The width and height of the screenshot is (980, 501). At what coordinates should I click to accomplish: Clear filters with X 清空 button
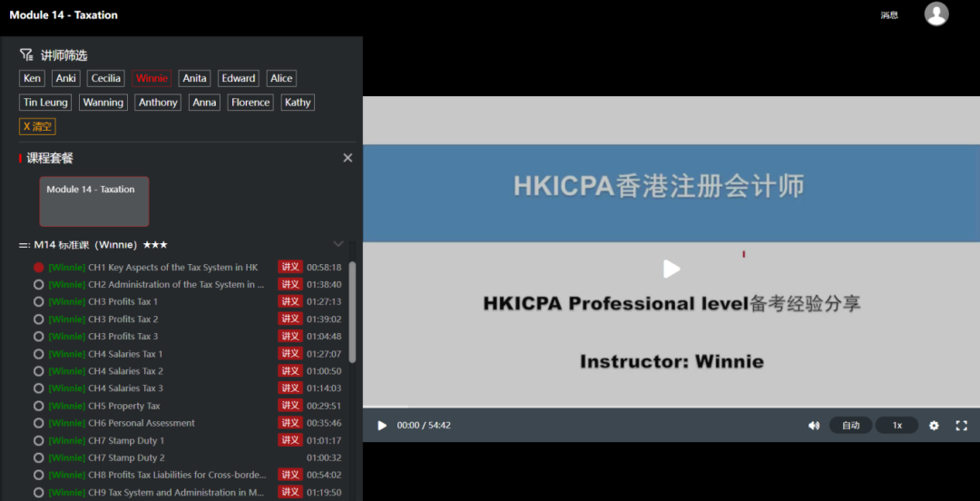[x=37, y=127]
